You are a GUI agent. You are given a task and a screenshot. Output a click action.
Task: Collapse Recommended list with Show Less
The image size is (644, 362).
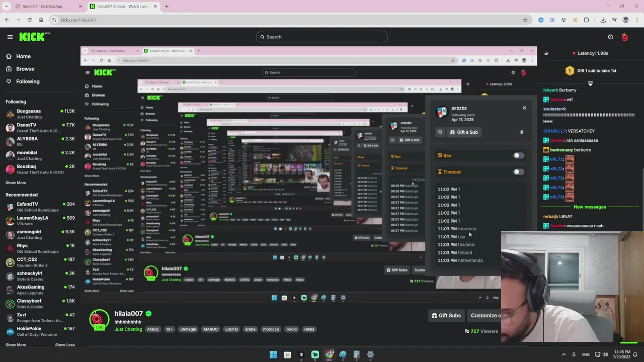click(65, 345)
